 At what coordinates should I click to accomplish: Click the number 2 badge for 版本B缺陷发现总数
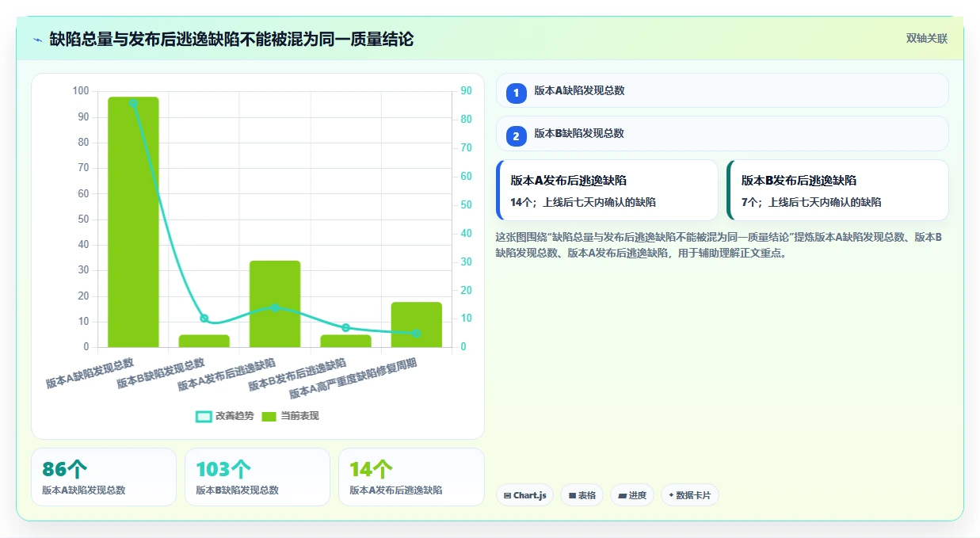516,135
